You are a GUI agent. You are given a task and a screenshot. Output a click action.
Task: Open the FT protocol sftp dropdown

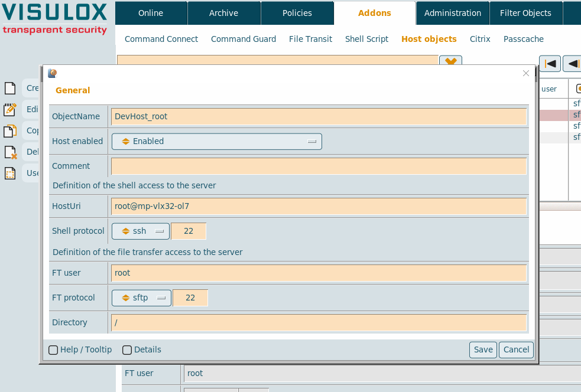(141, 298)
